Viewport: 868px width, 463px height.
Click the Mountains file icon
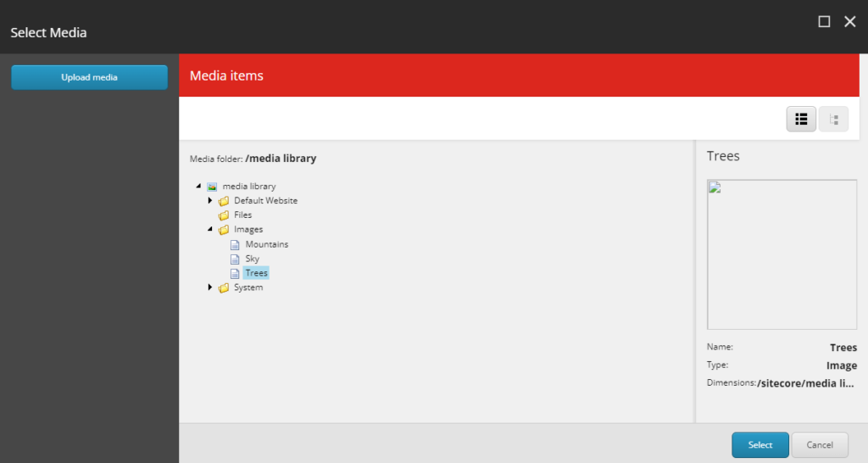pos(236,244)
